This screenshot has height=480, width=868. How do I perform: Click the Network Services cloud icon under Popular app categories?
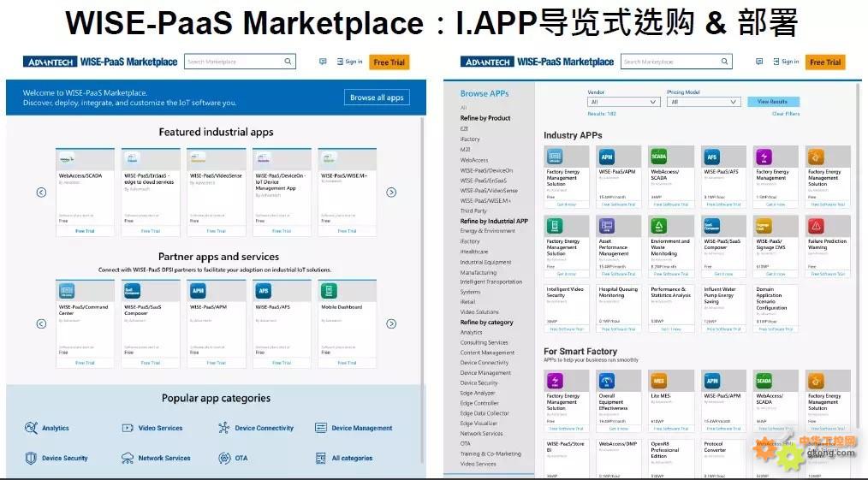tap(128, 458)
